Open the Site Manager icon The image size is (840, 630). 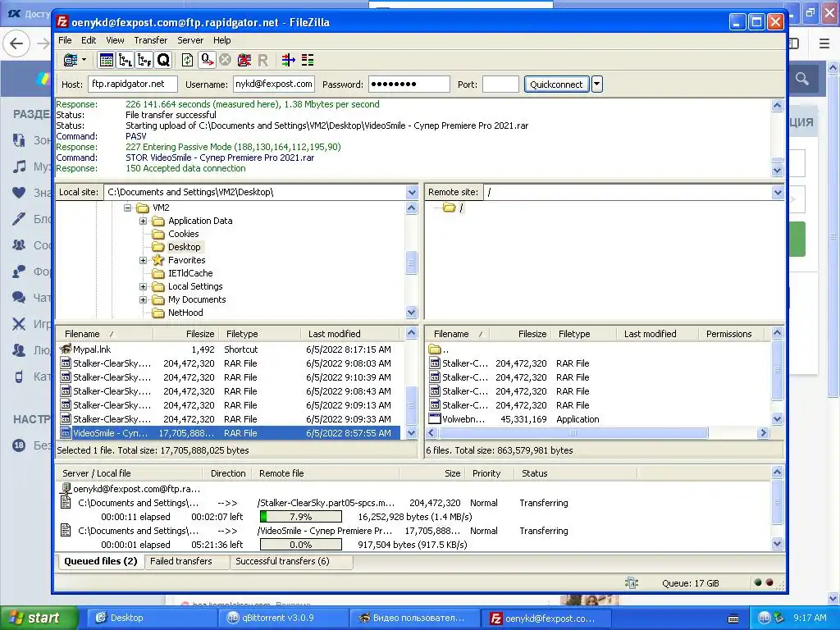(71, 60)
